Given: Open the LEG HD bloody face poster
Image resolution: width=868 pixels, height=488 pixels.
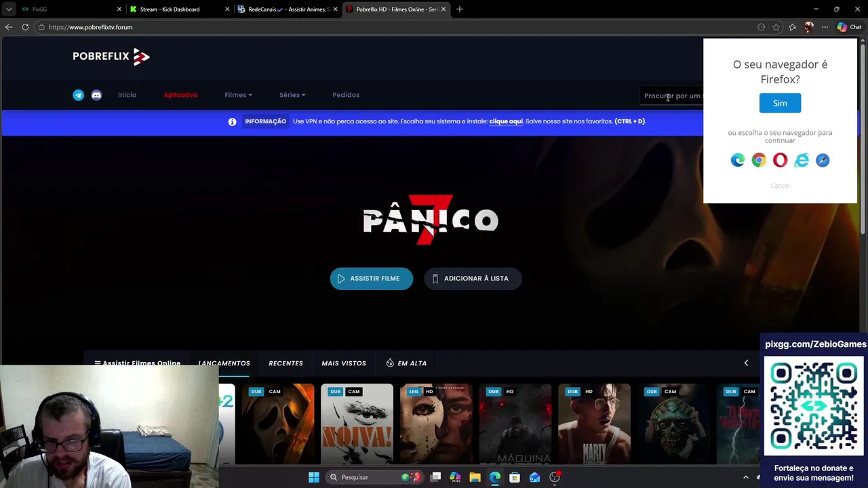Looking at the screenshot, I should (436, 424).
